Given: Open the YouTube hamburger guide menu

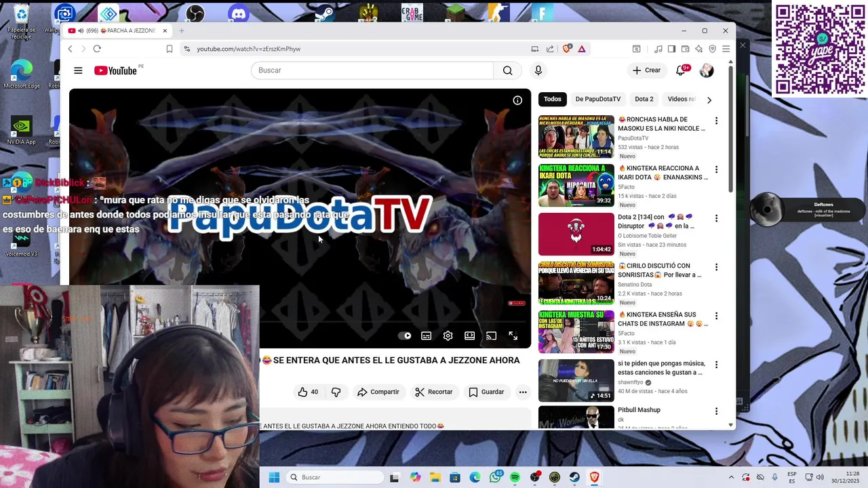Looking at the screenshot, I should (x=78, y=70).
